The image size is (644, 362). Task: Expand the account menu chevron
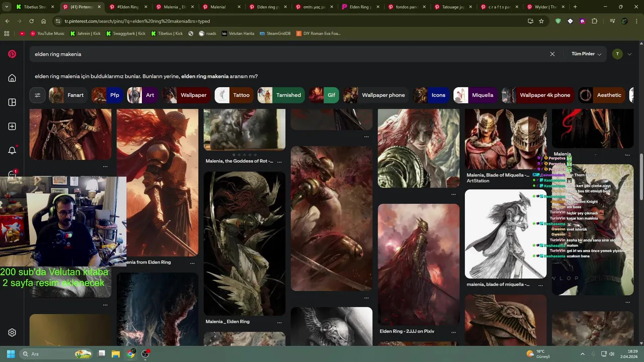coord(629,54)
